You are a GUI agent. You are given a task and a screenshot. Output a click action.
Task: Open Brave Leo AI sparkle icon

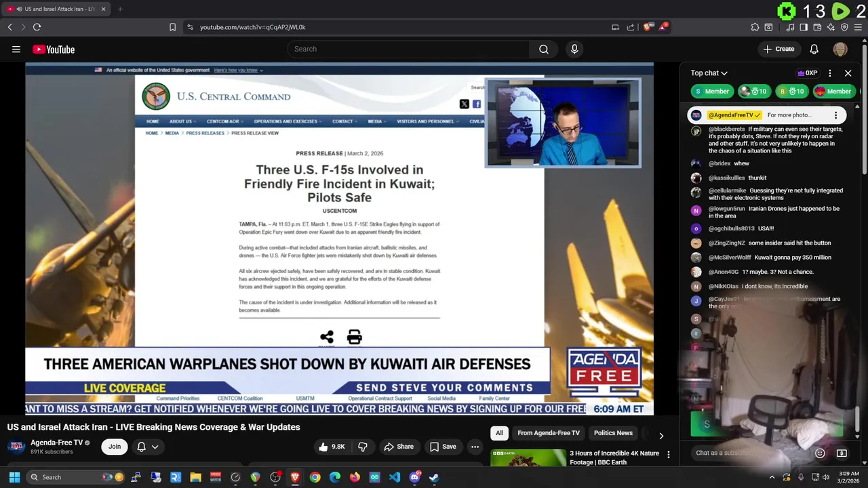pyautogui.click(x=831, y=27)
